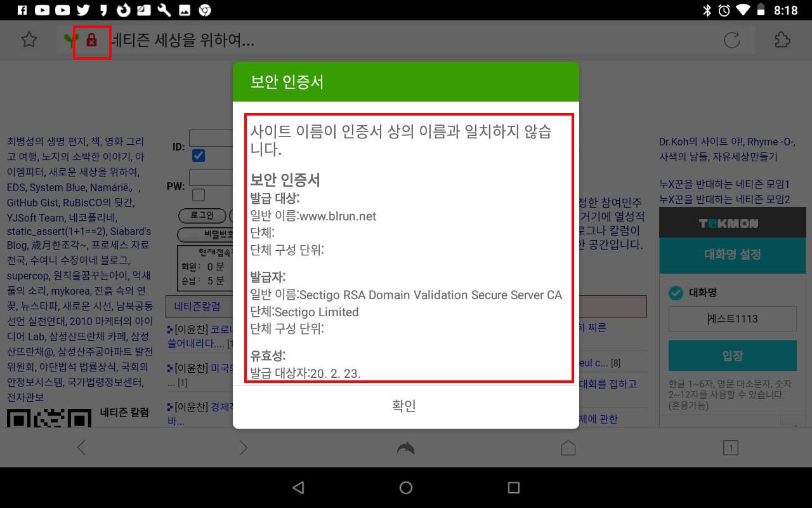Tap the browser home icon

[x=568, y=448]
